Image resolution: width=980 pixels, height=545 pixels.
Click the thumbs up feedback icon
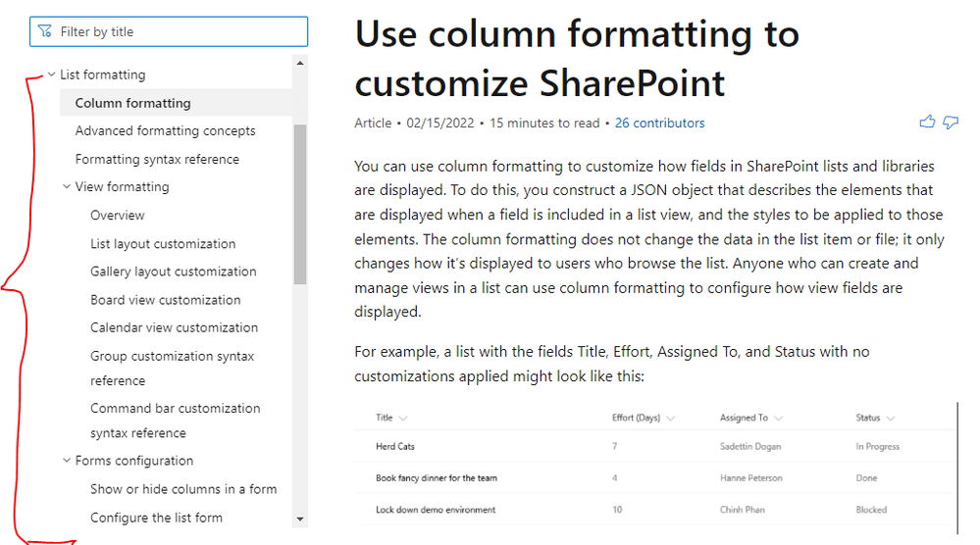click(927, 122)
